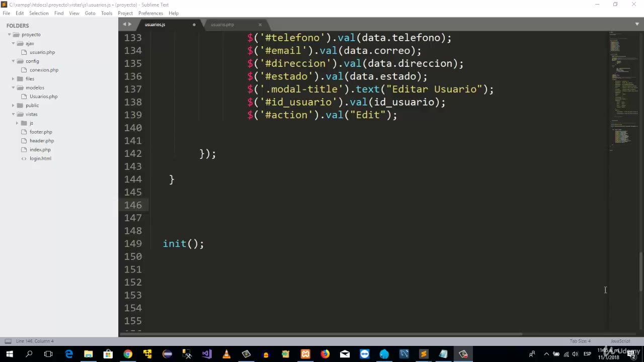Open login.html from the sidebar

tap(40, 158)
